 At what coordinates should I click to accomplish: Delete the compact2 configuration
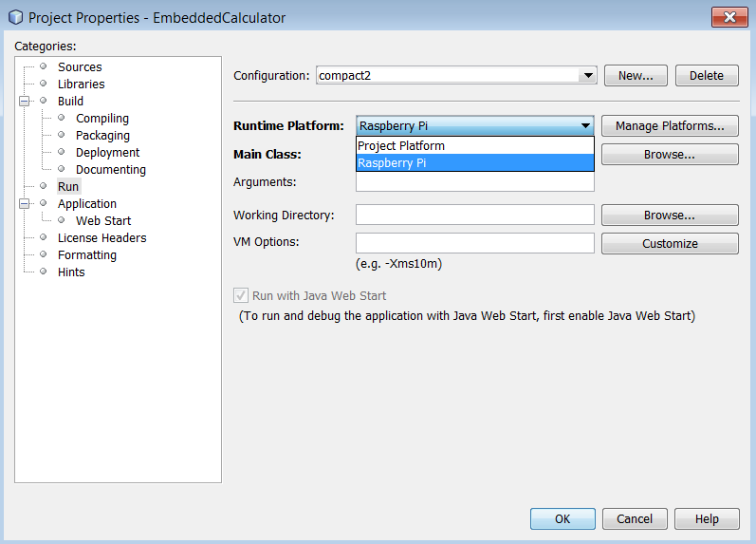point(706,76)
